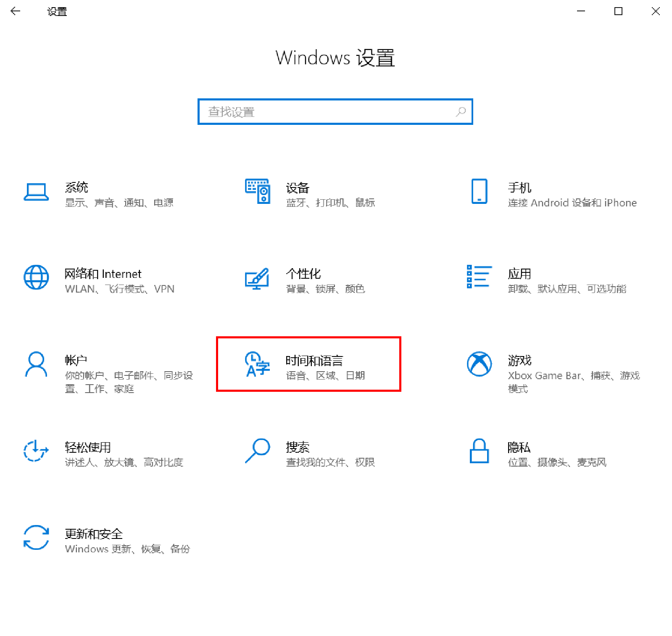
Task: Click the System laptop icon
Action: click(x=36, y=192)
